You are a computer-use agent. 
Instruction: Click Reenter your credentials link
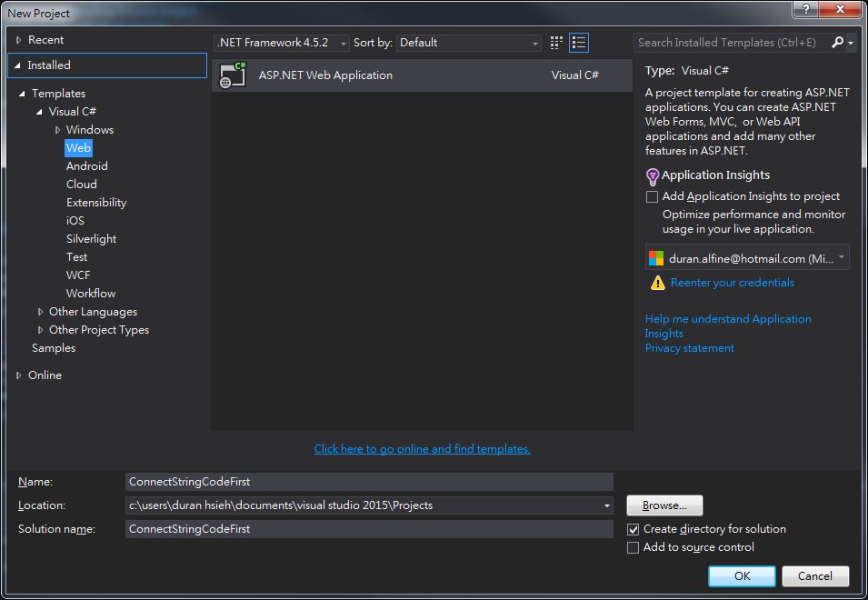tap(732, 283)
